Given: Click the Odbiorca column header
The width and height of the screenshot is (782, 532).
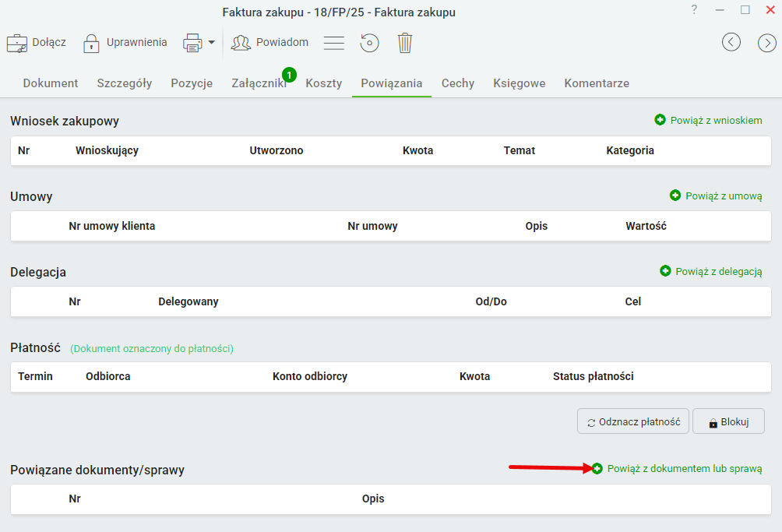Looking at the screenshot, I should [107, 376].
